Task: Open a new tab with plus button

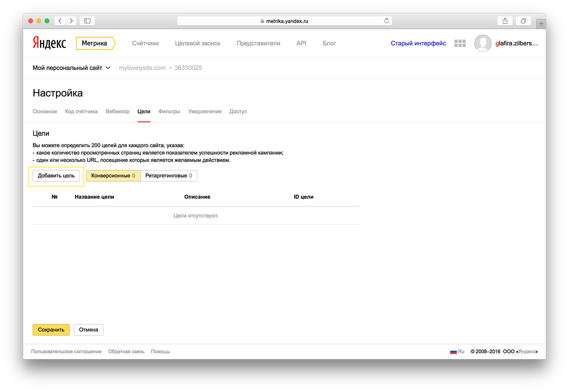Action: pyautogui.click(x=541, y=24)
